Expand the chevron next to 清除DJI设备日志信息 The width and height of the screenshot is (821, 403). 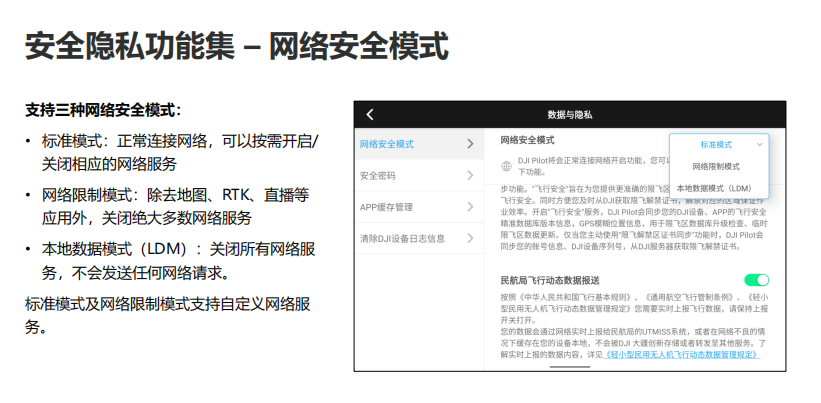point(470,238)
